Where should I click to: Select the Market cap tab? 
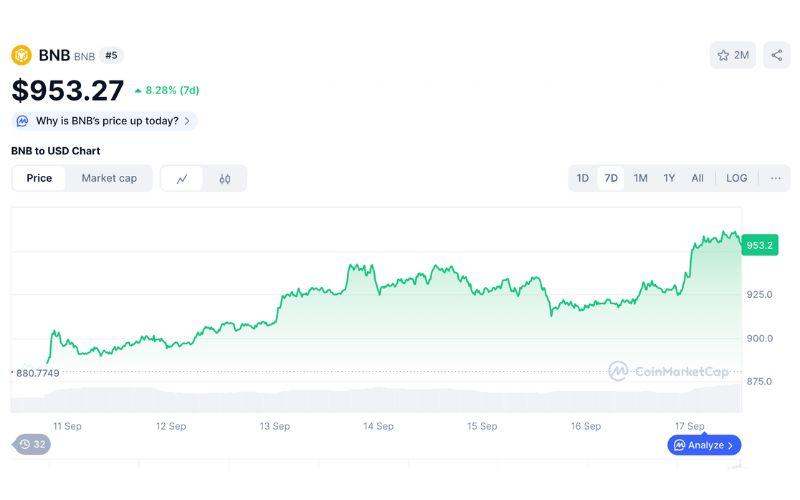click(x=109, y=178)
